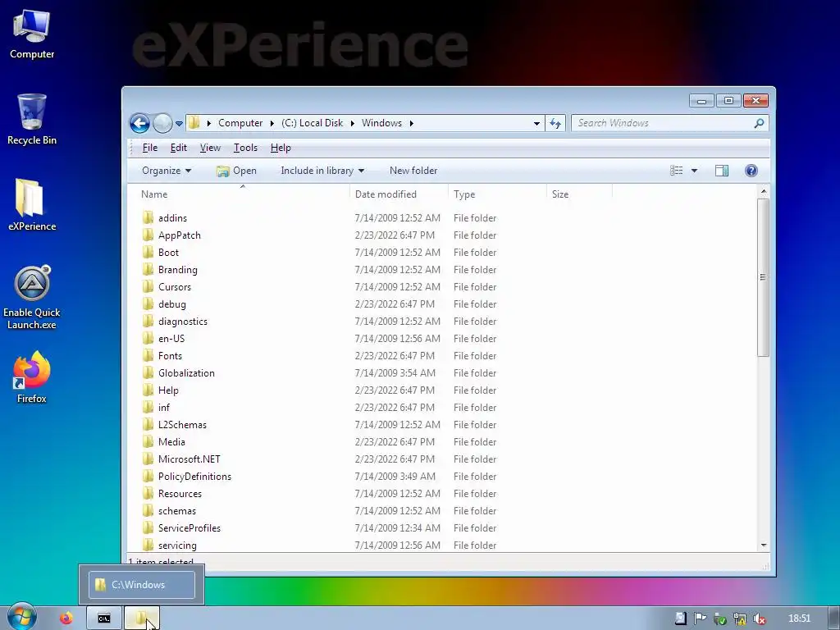Viewport: 840px width, 630px height.
Task: Select the L2Schemas folder name
Action: [x=182, y=425]
